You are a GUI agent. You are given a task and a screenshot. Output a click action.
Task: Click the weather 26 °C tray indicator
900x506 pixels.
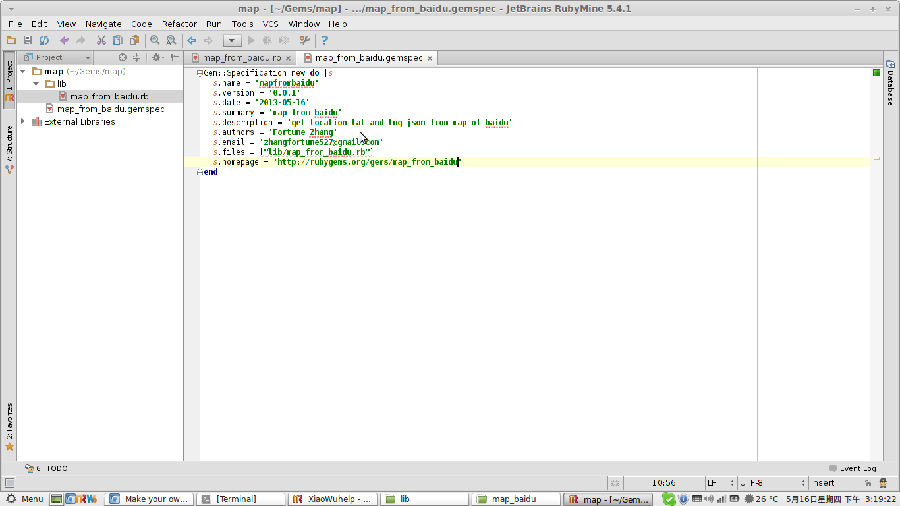pos(761,499)
